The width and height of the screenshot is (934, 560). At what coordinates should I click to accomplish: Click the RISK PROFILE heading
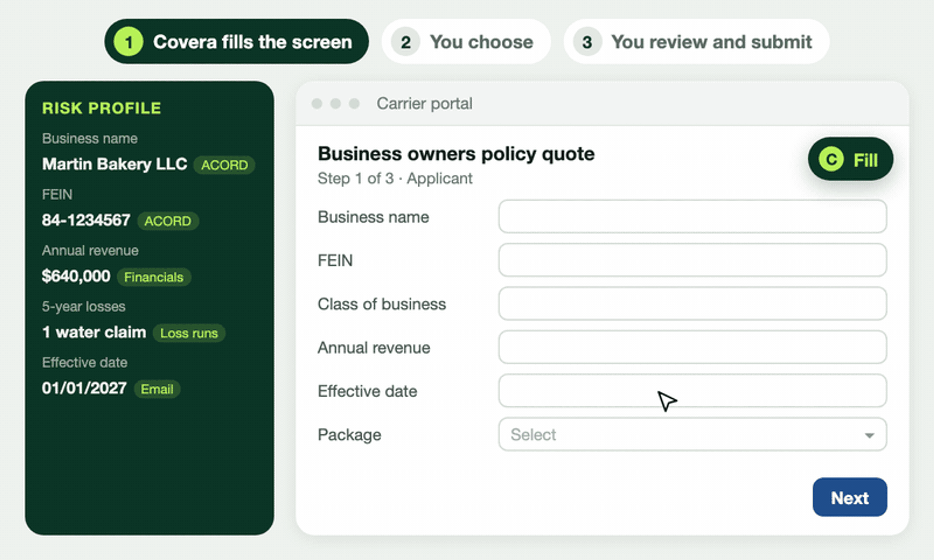click(x=102, y=108)
